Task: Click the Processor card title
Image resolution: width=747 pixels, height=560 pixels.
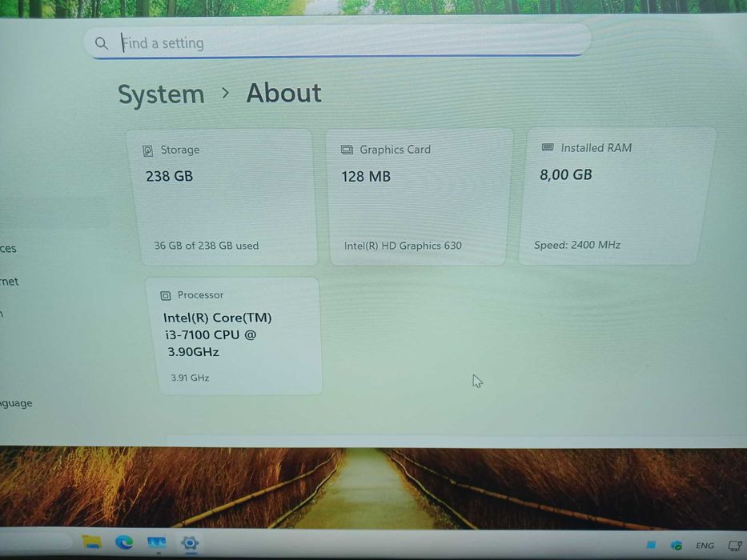Action: pos(201,294)
